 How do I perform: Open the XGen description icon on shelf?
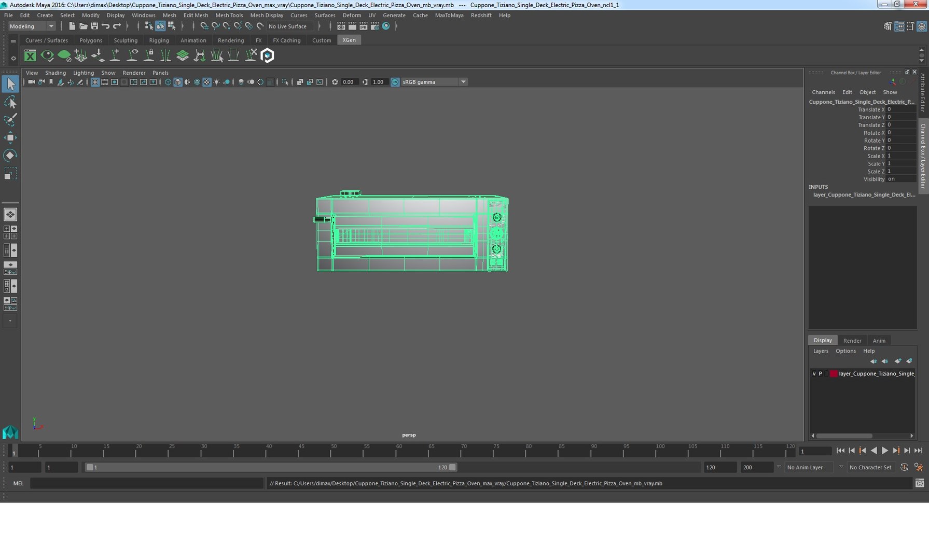pos(31,55)
